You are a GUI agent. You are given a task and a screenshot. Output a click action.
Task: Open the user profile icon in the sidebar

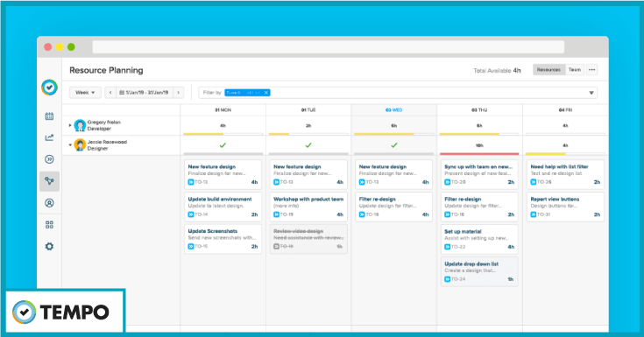[x=49, y=203]
